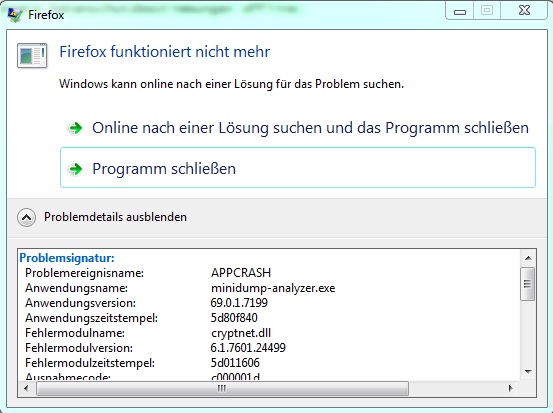
Task: Click version value '69.0.1.7199'
Action: 239,303
